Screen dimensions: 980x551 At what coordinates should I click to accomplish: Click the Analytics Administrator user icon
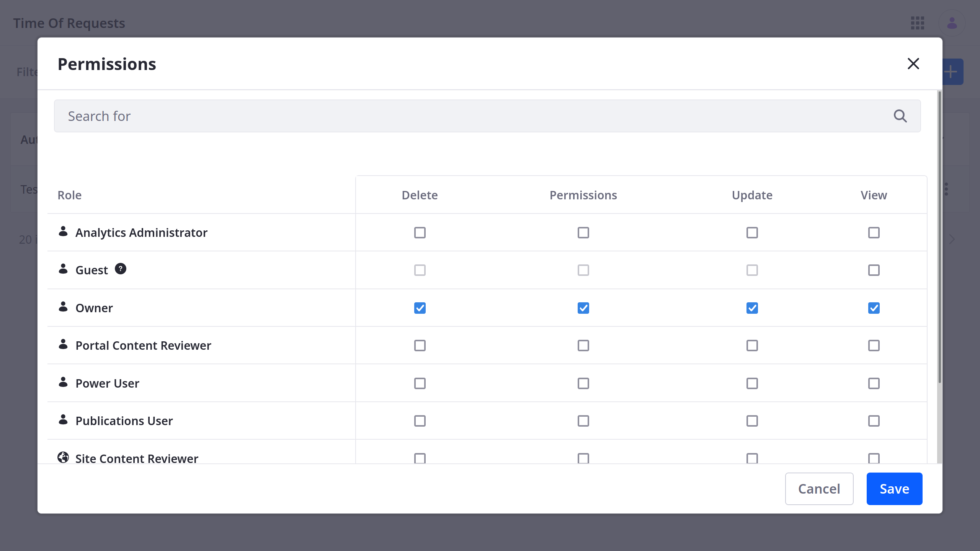coord(63,231)
